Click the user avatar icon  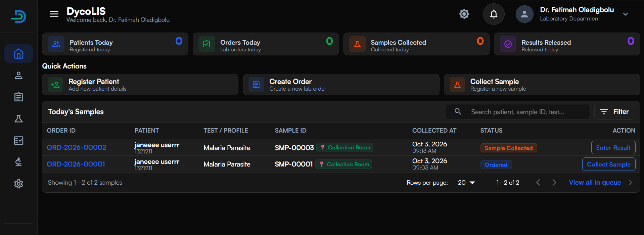tap(524, 14)
